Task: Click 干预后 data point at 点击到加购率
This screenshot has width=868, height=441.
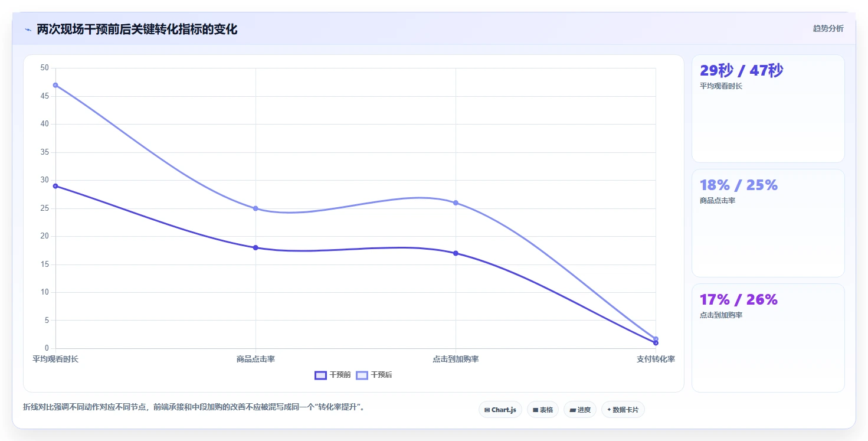Action: [456, 202]
